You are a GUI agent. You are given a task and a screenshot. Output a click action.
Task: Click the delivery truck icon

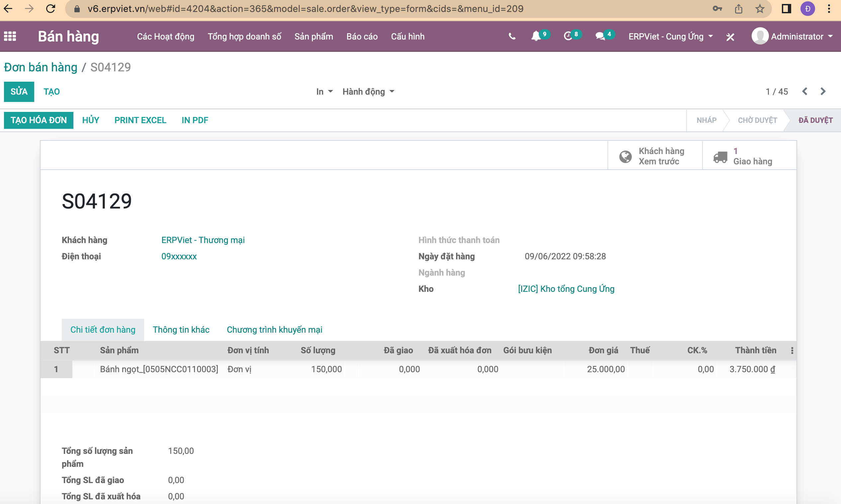(x=720, y=157)
